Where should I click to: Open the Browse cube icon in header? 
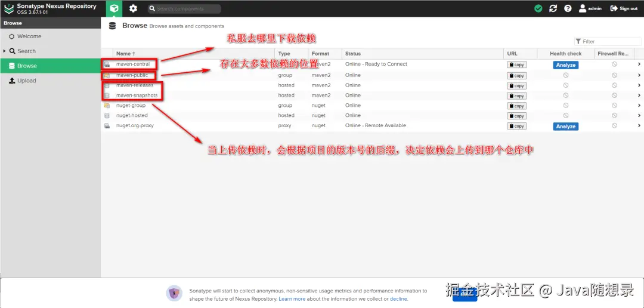[114, 8]
